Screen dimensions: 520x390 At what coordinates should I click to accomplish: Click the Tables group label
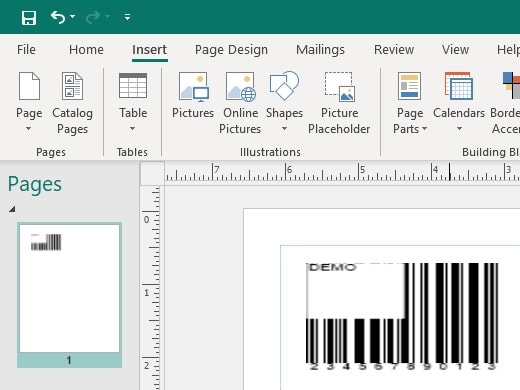pos(132,152)
